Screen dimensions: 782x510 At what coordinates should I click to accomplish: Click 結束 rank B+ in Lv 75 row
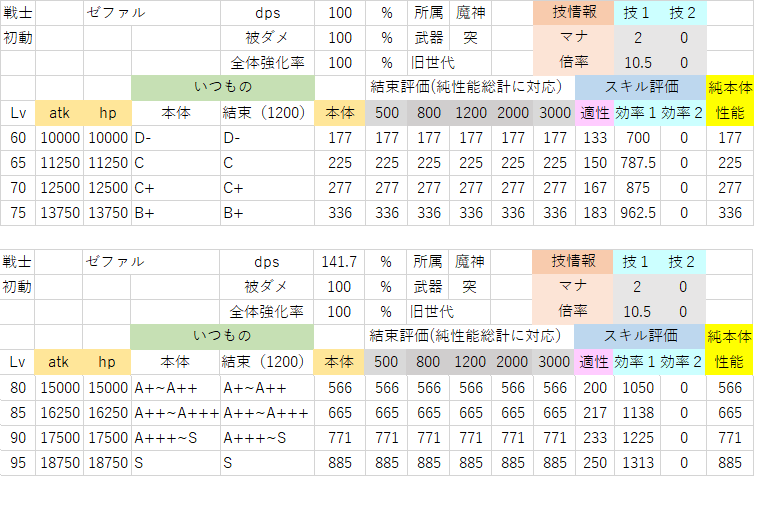click(267, 213)
